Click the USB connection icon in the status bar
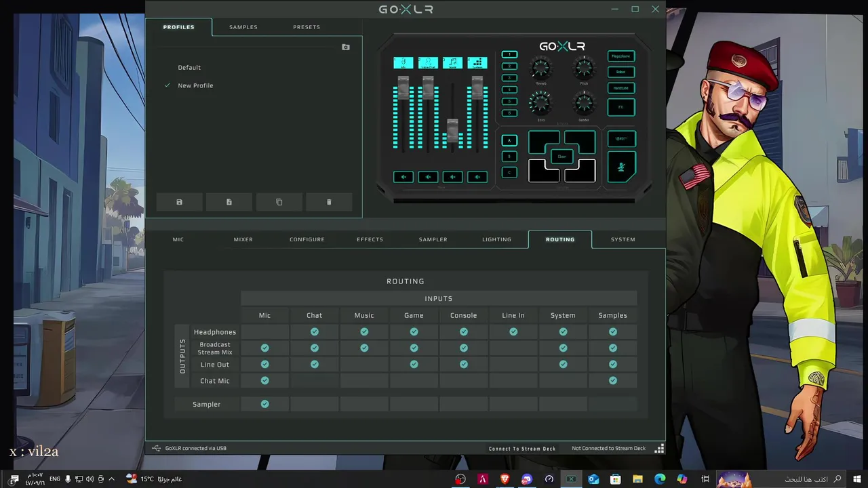 click(156, 448)
